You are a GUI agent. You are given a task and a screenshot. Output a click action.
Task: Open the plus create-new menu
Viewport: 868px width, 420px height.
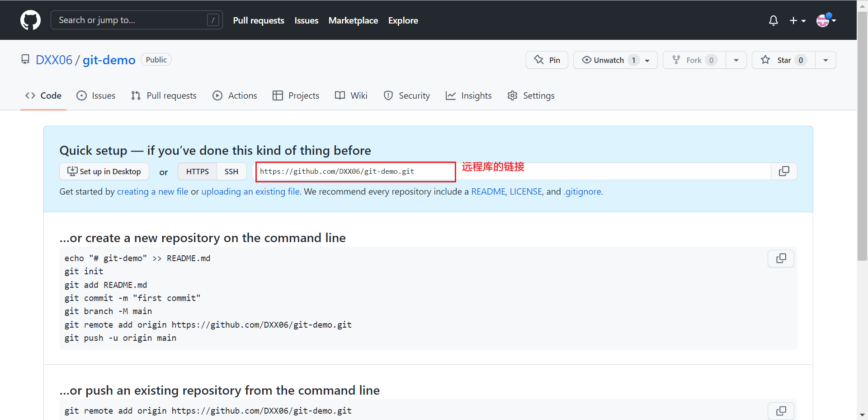click(797, 20)
